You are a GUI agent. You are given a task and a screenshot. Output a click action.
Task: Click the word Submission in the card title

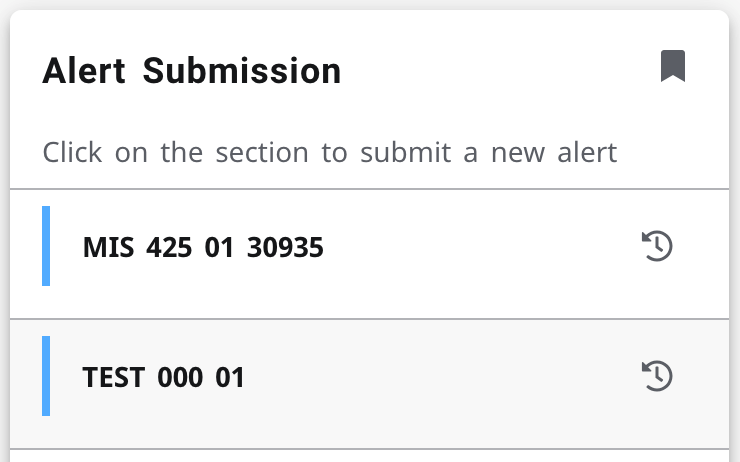point(241,71)
